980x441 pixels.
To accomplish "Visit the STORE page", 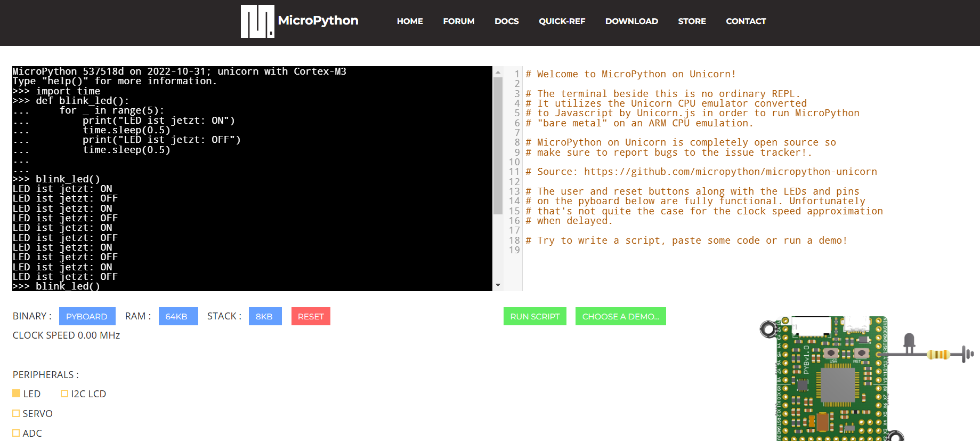I will coord(692,21).
